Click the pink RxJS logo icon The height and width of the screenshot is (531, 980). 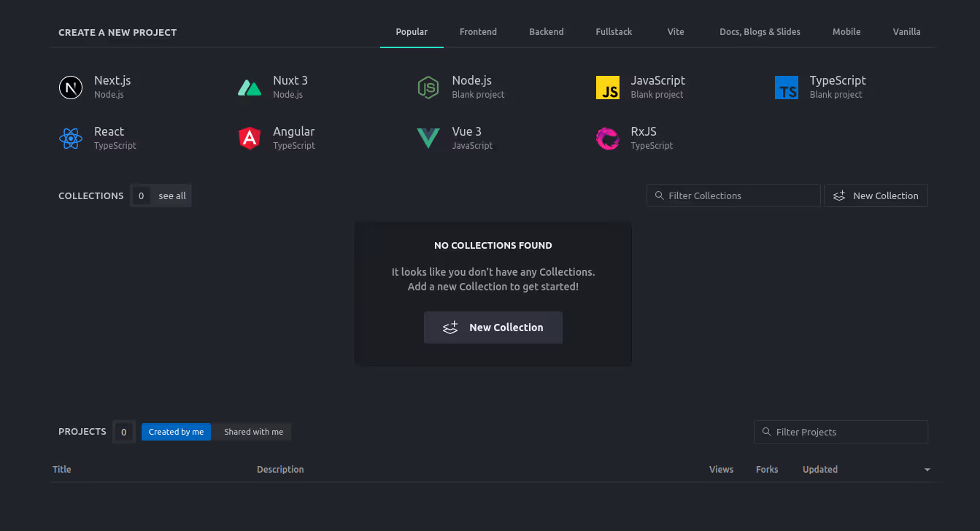[608, 139]
